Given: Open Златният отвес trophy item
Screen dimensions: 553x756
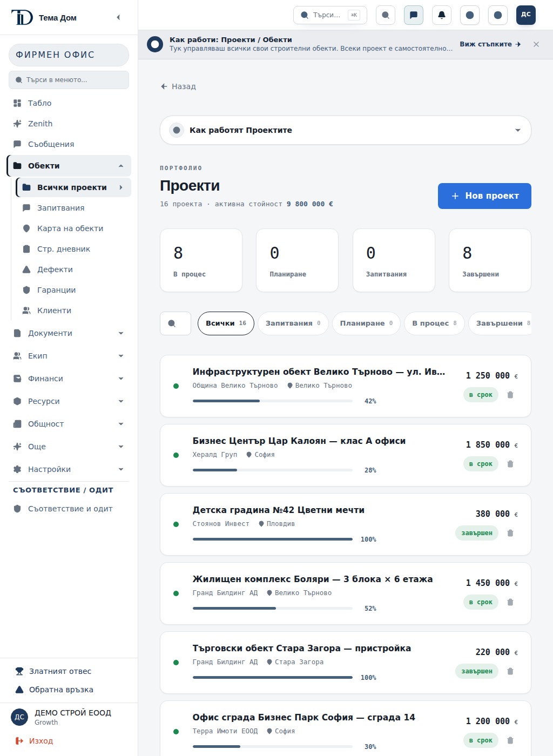Looking at the screenshot, I should tap(69, 671).
